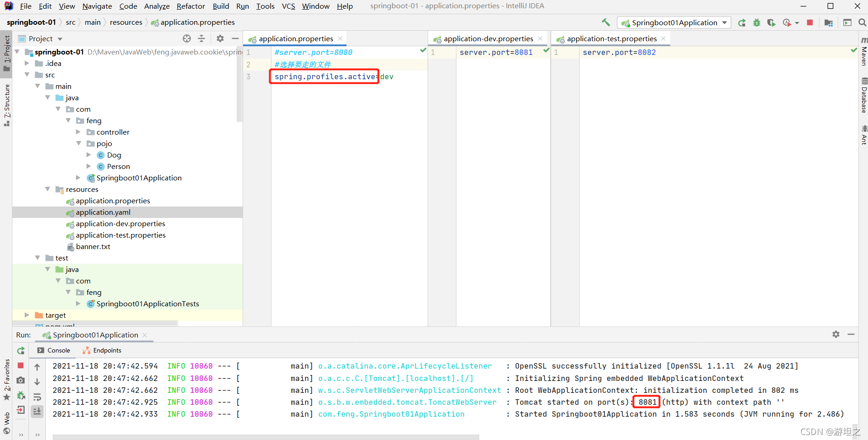Collapse the pojo package node
Viewport: 868px width, 440px height.
[79, 143]
